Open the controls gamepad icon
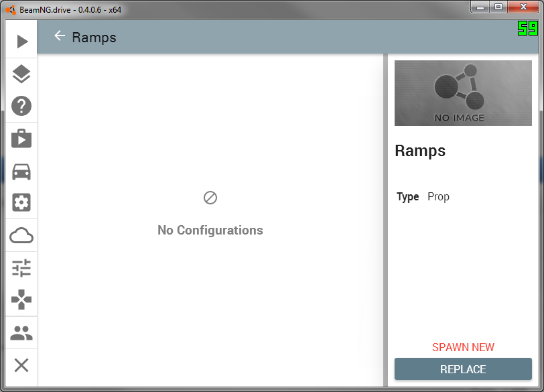544x392 pixels. 21,300
